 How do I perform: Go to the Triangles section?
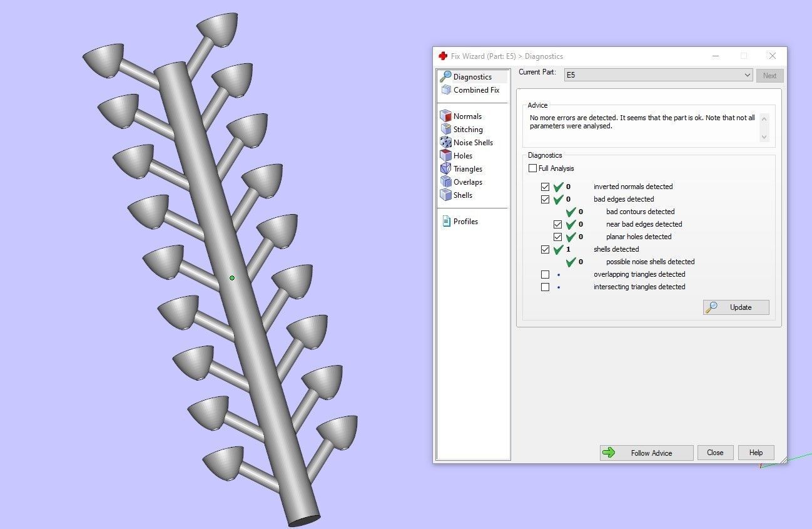(467, 168)
